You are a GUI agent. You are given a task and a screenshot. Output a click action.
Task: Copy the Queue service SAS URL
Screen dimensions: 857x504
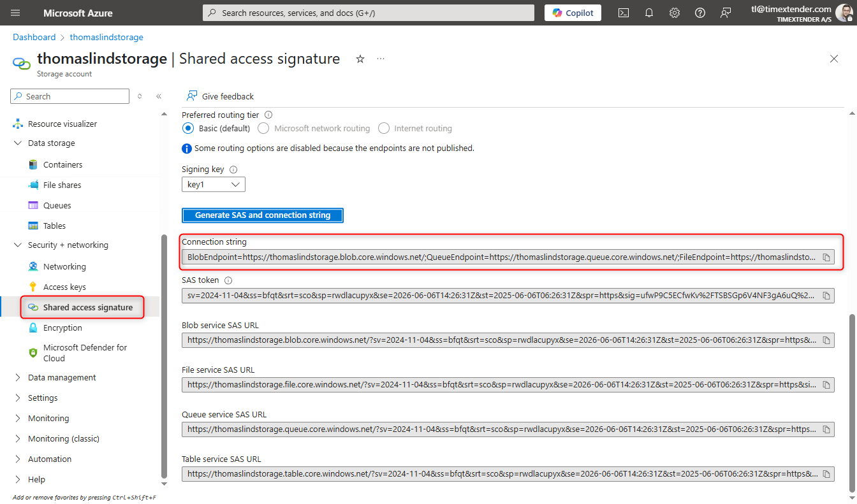[x=826, y=429]
